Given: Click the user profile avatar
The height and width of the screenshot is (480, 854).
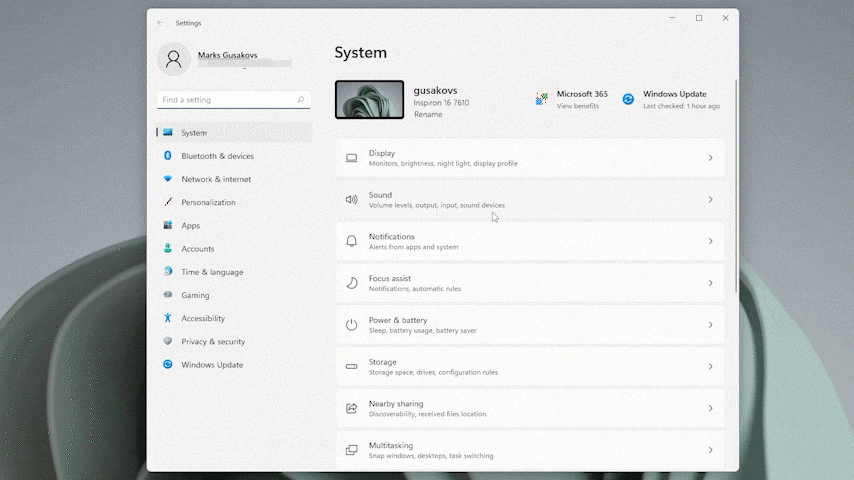Looking at the screenshot, I should (174, 59).
